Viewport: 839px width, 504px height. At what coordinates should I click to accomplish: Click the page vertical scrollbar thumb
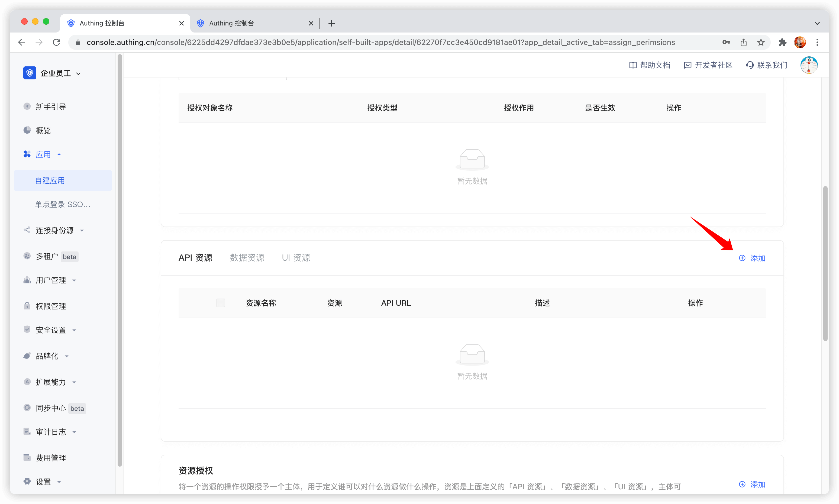(x=825, y=263)
